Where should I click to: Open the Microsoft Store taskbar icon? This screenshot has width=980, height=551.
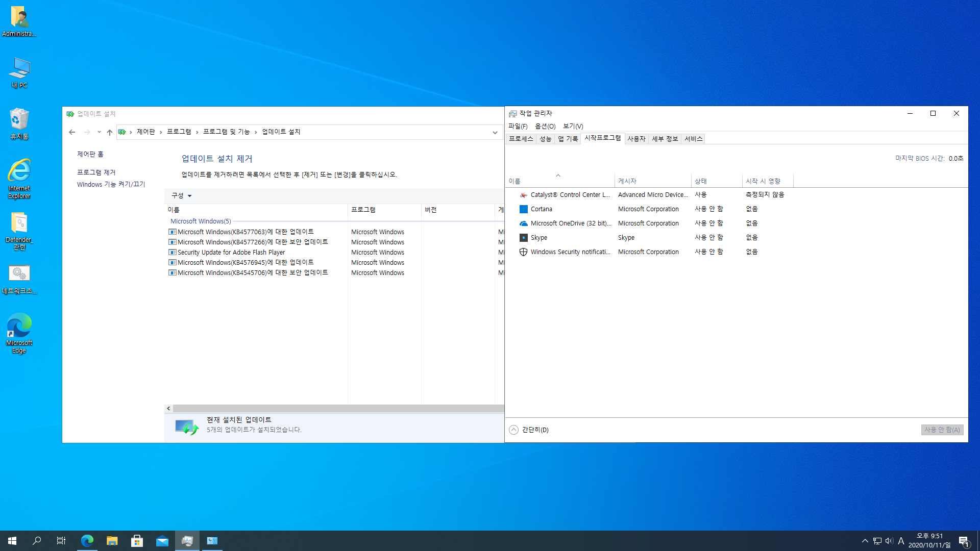pyautogui.click(x=137, y=541)
